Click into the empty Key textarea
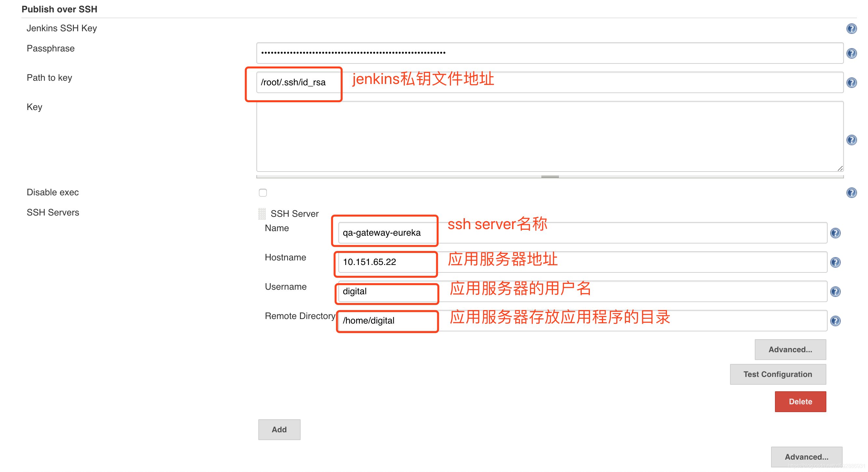868x472 pixels. pyautogui.click(x=549, y=136)
